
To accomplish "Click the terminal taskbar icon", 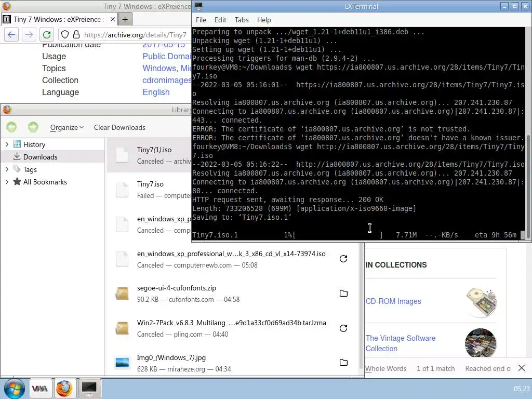I will [89, 389].
